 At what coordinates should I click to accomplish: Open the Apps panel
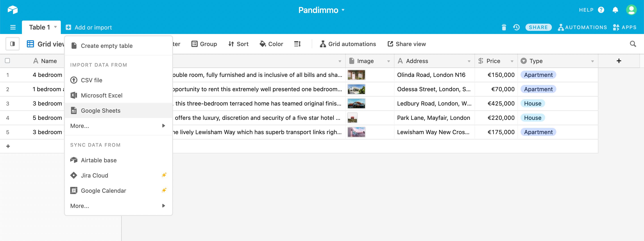(625, 27)
